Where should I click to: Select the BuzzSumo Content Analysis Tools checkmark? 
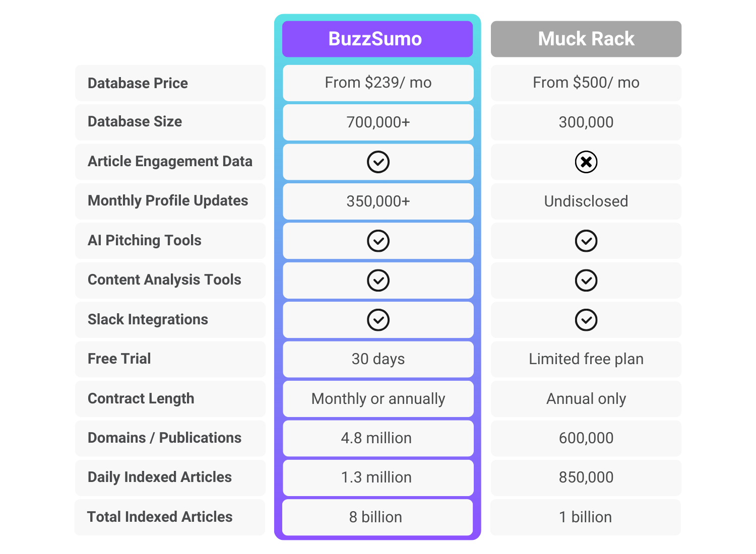point(378,281)
